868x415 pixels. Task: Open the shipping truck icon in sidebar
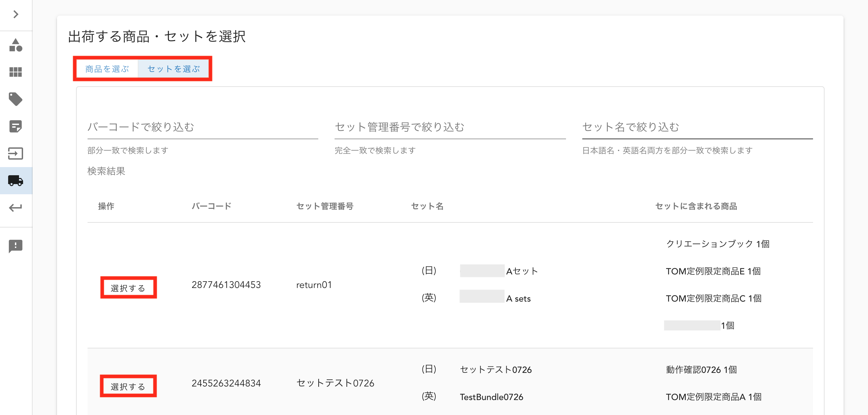[x=16, y=181]
